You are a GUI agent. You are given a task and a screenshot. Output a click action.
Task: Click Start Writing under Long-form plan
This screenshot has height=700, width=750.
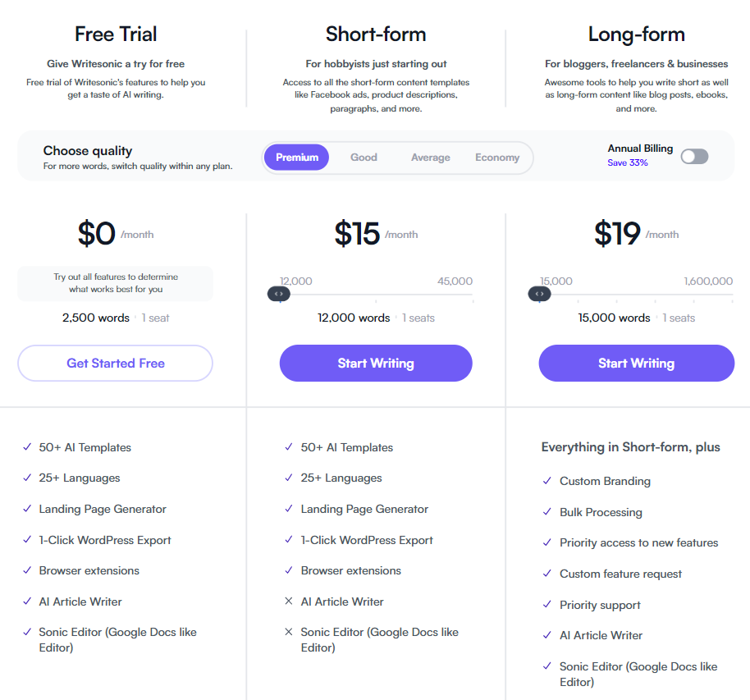[636, 364]
